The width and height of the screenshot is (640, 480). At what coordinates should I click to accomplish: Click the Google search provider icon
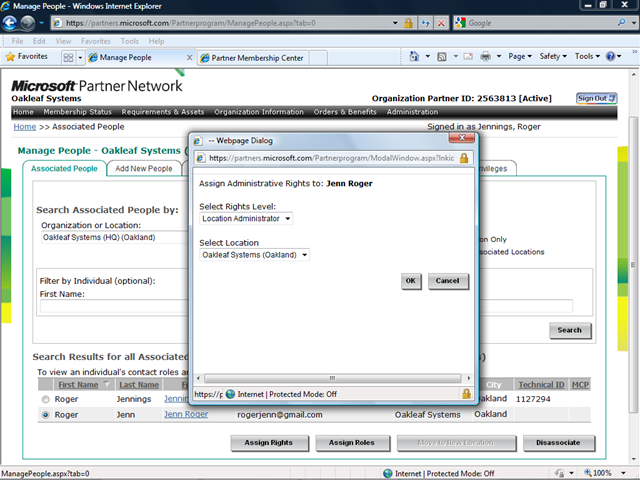click(460, 23)
